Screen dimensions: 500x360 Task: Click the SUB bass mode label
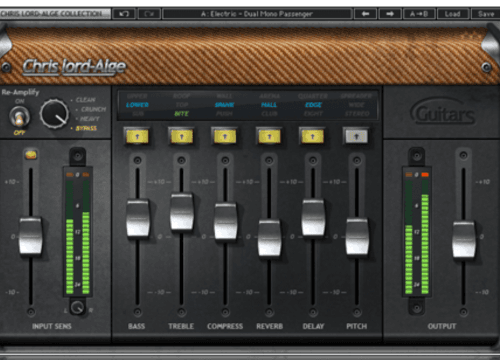coord(138,114)
